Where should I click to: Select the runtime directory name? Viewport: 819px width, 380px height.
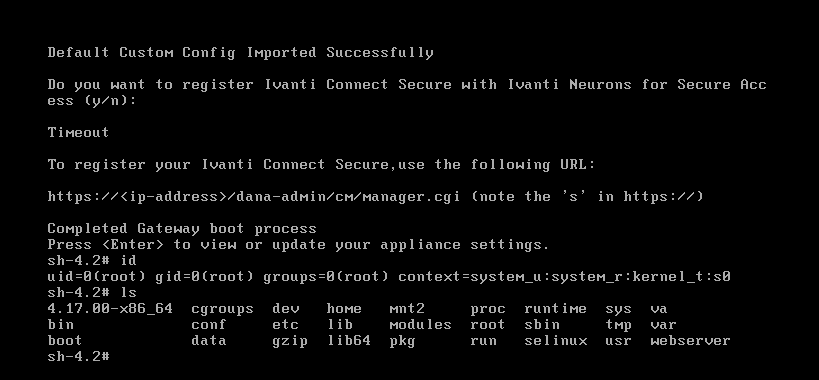556,309
